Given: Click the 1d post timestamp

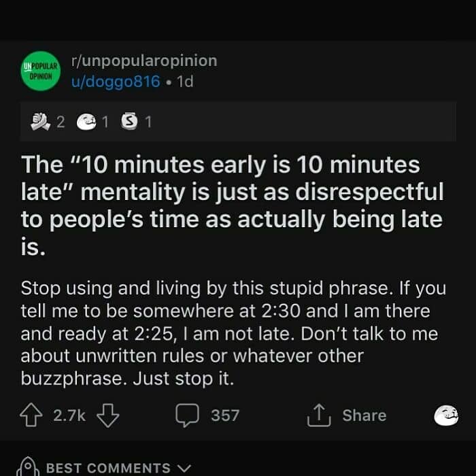Looking at the screenshot, I should click(x=184, y=82).
